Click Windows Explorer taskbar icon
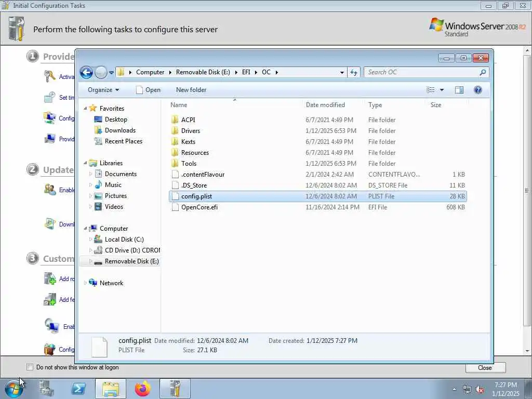532x399 pixels. click(x=110, y=389)
